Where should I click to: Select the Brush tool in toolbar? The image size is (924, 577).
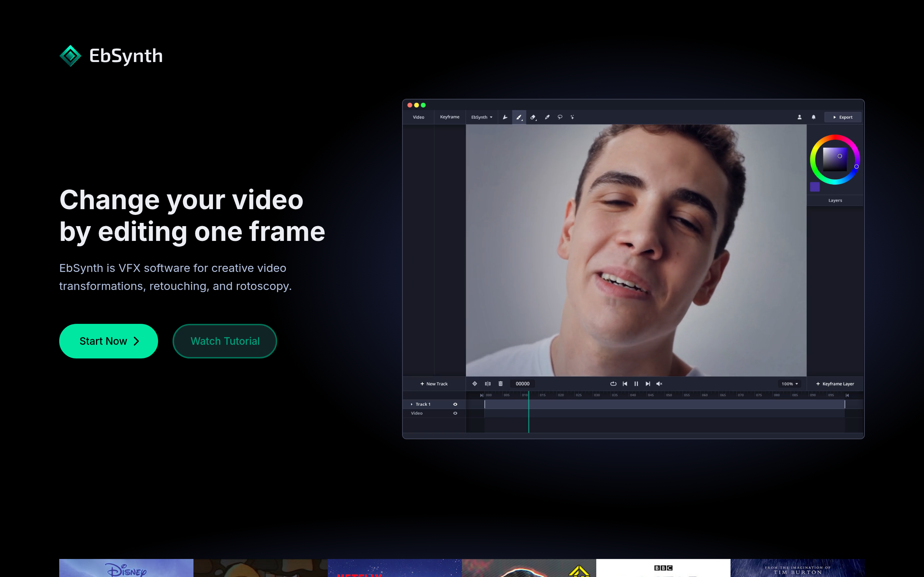click(519, 117)
